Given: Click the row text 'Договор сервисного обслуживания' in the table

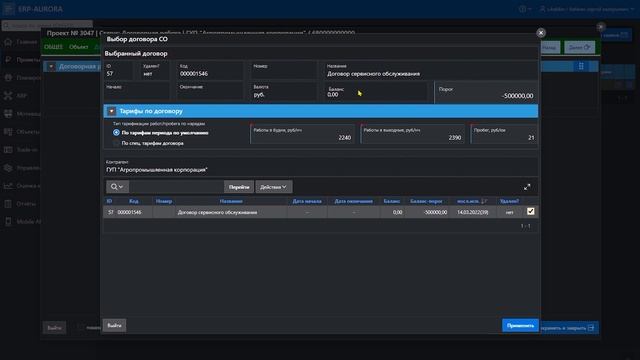Looking at the screenshot, I should pos(217,212).
